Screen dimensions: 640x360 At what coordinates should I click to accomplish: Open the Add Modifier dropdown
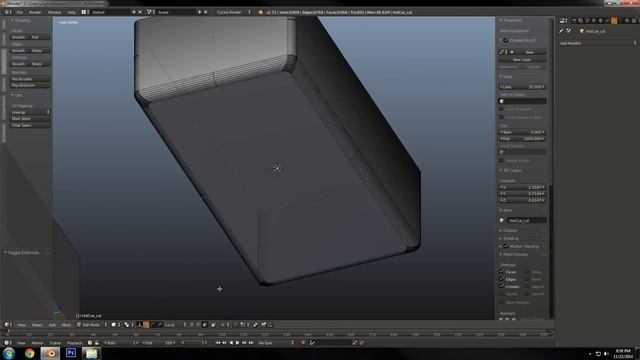click(598, 43)
